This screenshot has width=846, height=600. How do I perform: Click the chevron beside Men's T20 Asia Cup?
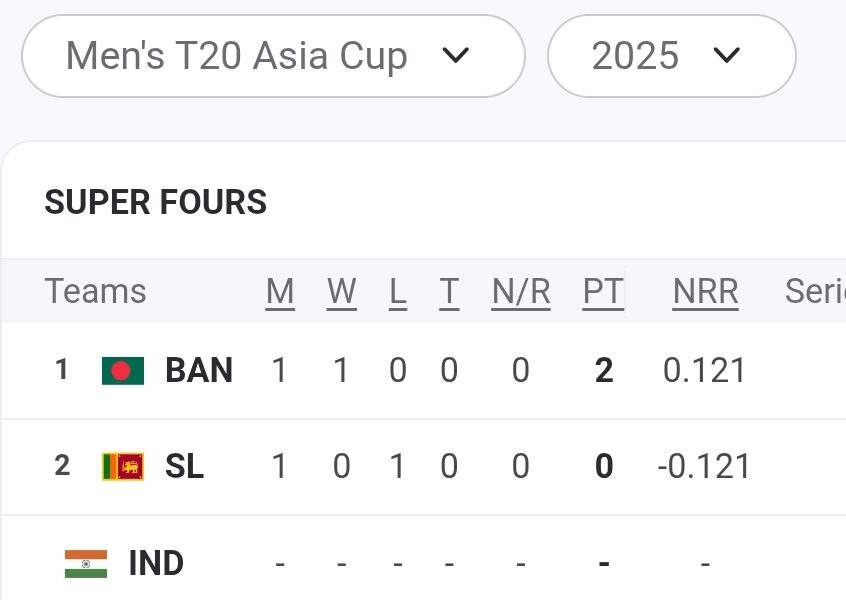(x=455, y=55)
